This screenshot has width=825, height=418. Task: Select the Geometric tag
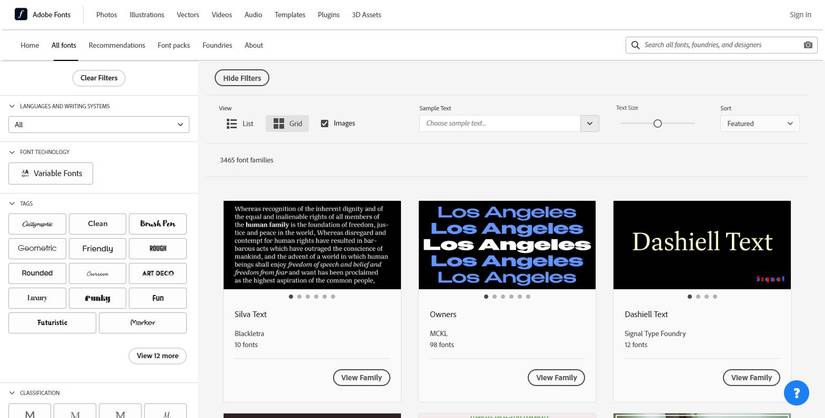tap(37, 248)
